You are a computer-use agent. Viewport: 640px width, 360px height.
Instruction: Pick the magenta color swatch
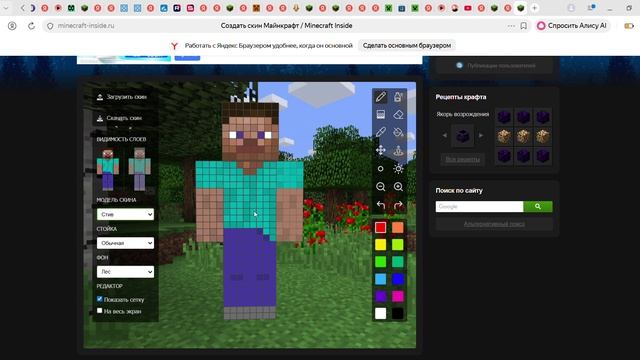pyautogui.click(x=398, y=296)
